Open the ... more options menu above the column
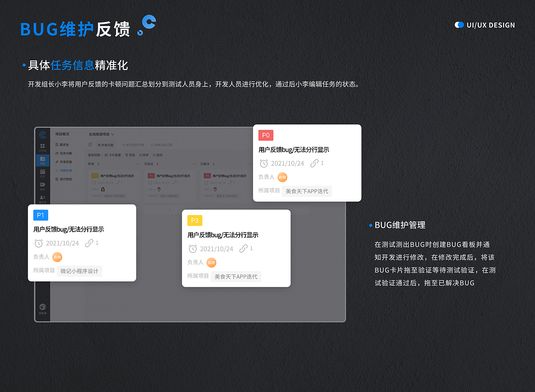Image resolution: width=535 pixels, height=392 pixels. point(138,164)
